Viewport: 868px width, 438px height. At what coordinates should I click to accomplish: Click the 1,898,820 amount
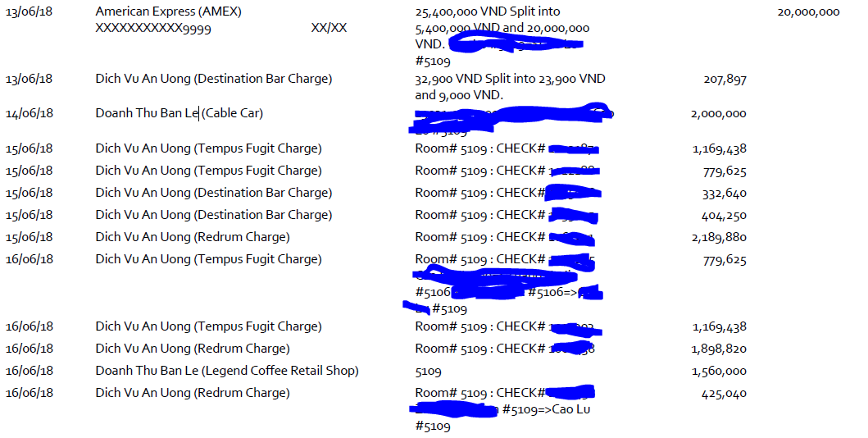point(719,349)
